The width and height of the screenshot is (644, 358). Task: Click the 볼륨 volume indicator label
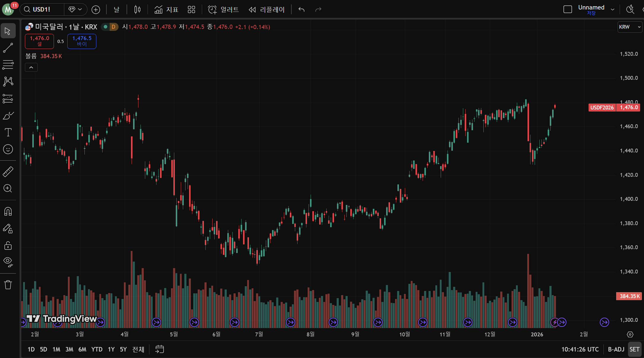31,56
